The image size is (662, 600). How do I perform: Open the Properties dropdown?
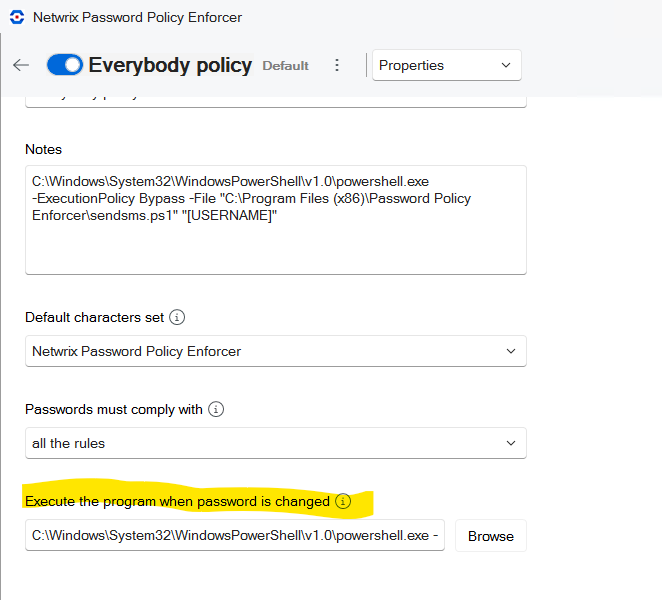coord(447,65)
